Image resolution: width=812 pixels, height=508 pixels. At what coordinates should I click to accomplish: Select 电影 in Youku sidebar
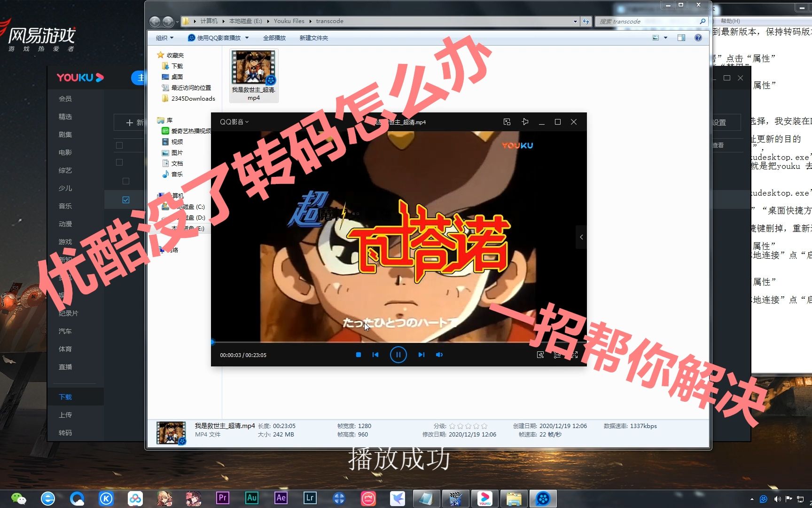(65, 152)
